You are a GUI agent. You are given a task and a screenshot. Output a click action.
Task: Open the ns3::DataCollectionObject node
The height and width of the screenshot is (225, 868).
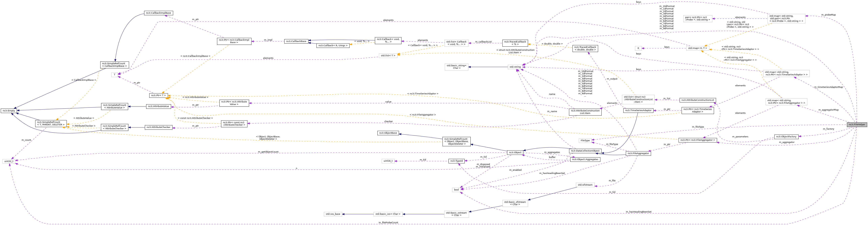(x=585, y=151)
